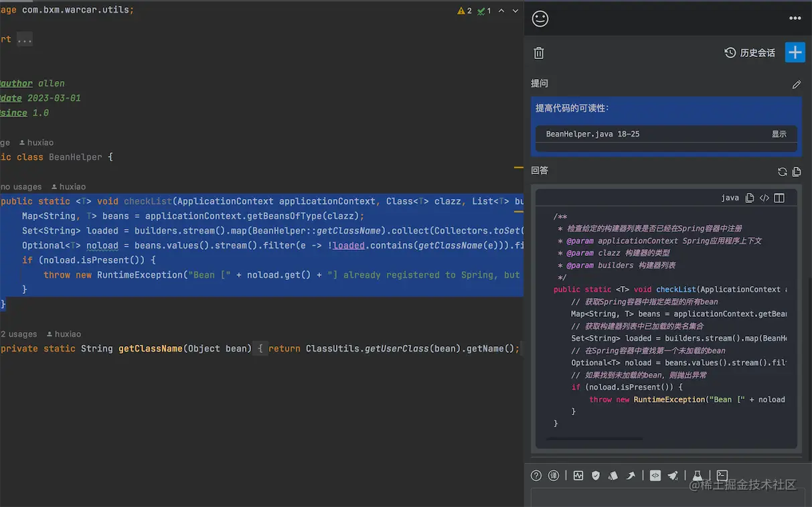
Task: Click the flask test generation icon
Action: tap(698, 476)
